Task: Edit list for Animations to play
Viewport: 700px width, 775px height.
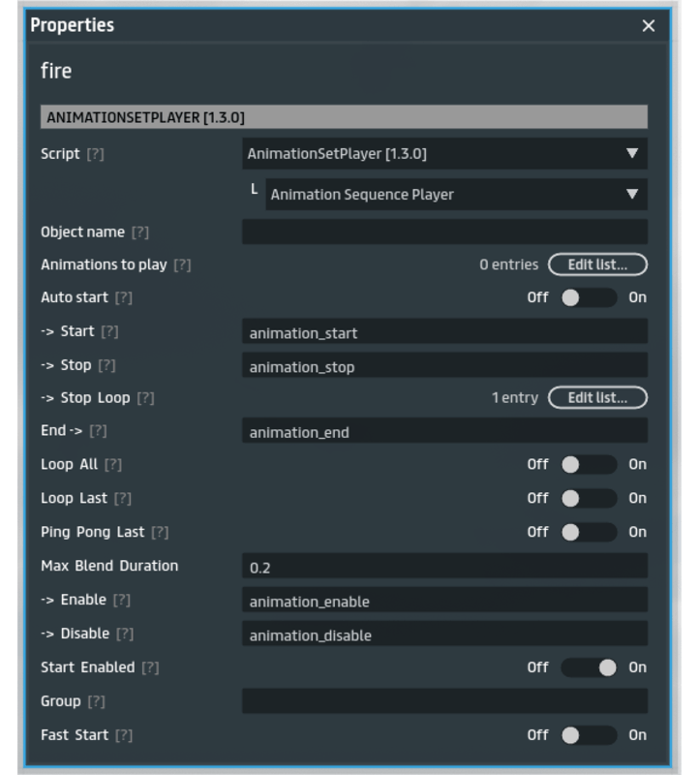Action: (597, 264)
